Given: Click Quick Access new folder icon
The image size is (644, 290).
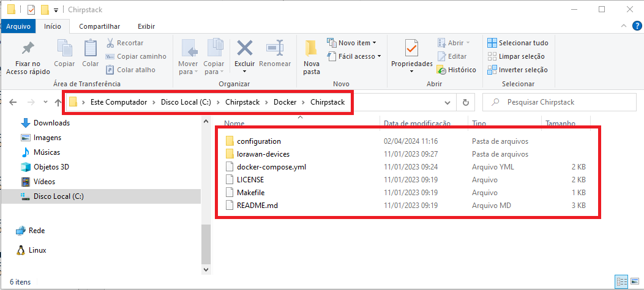Looking at the screenshot, I should pos(45,9).
